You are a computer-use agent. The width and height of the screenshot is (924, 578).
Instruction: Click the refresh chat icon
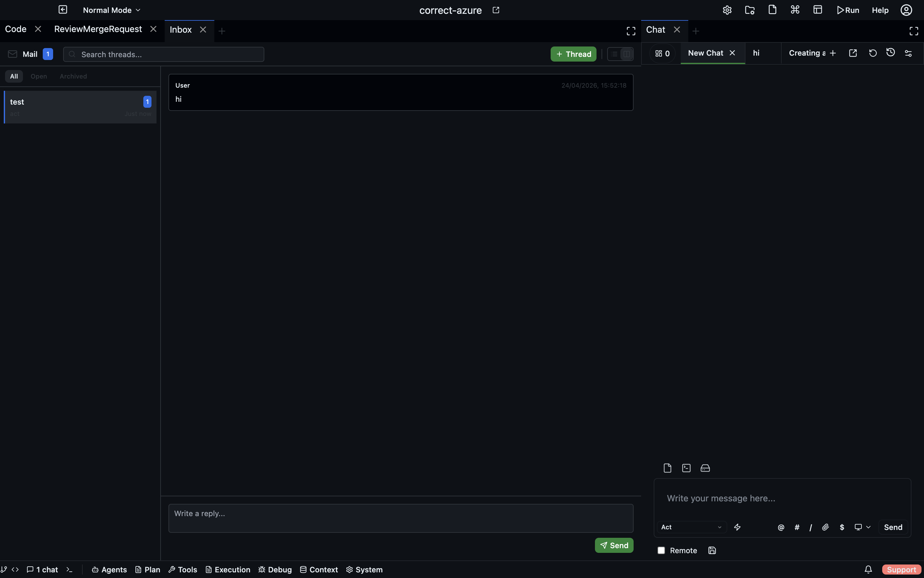click(x=873, y=53)
